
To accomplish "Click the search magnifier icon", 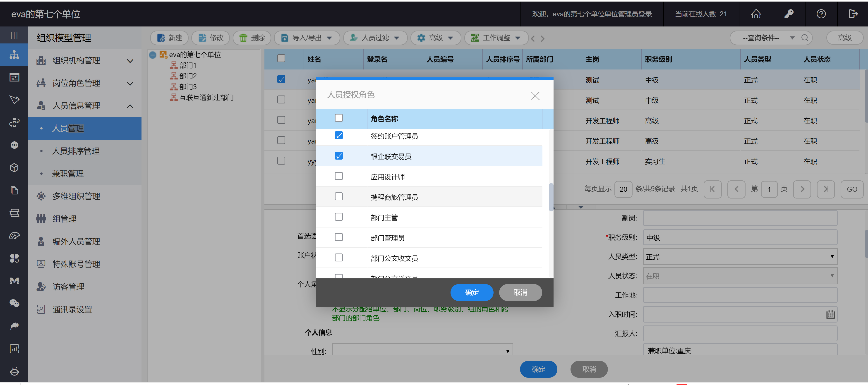I will 805,38.
